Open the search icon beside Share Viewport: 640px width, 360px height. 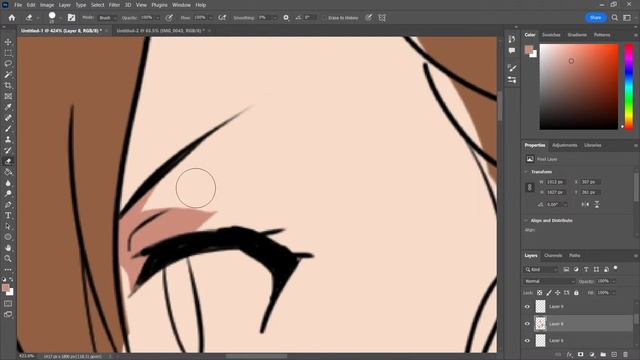pos(615,18)
